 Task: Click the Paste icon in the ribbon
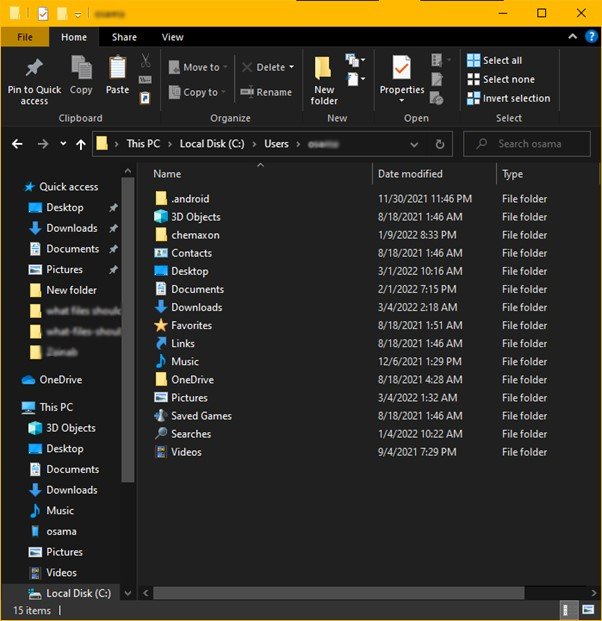point(118,69)
